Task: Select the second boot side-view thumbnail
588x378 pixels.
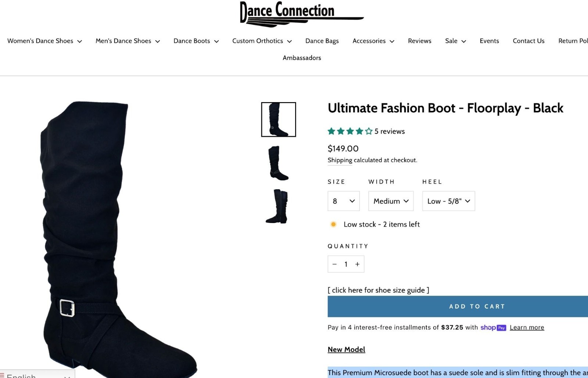Action: tap(279, 163)
